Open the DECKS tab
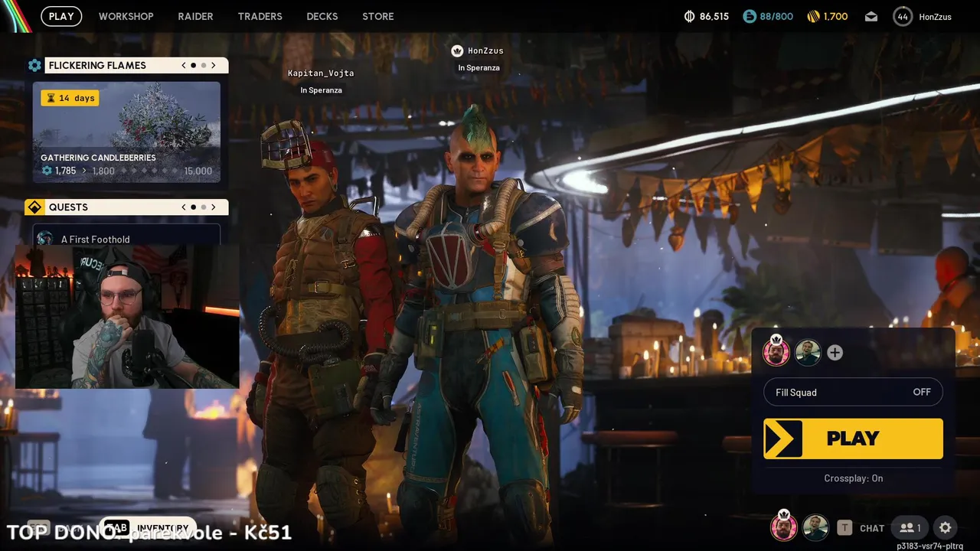This screenshot has width=980, height=551. (x=322, y=16)
